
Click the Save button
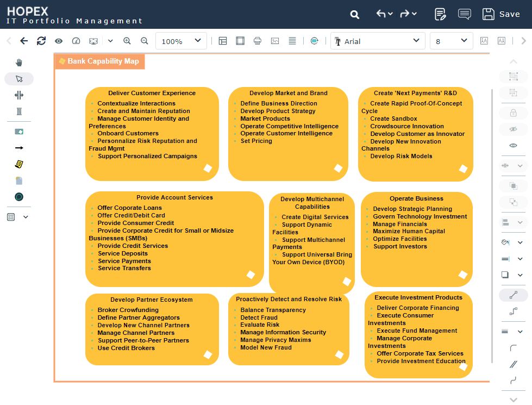[x=501, y=14]
